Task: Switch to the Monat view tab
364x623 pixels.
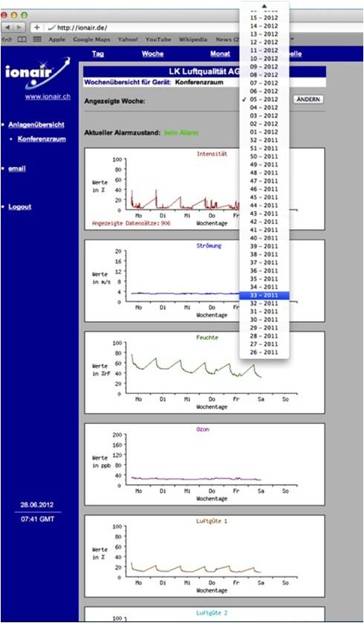Action: click(x=220, y=54)
